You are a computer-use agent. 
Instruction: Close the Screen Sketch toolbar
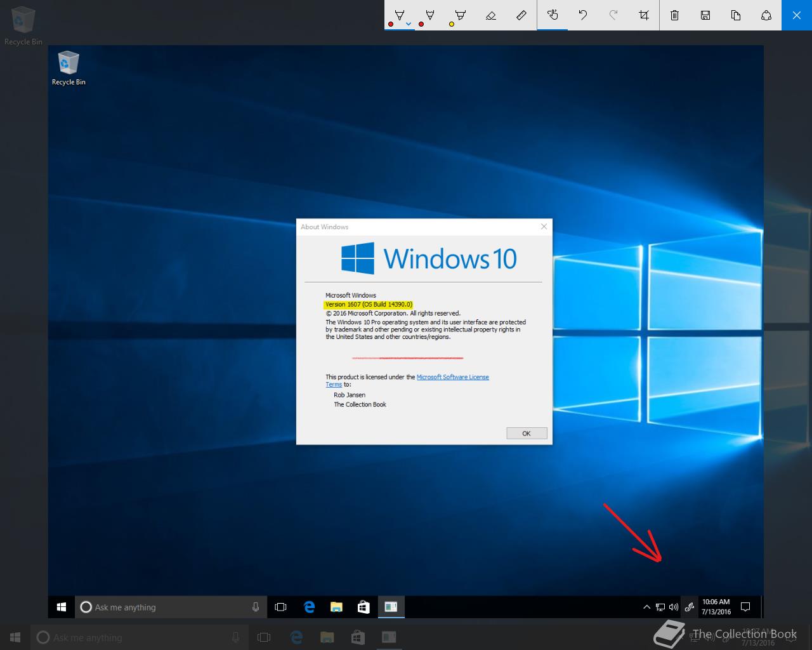pos(797,15)
